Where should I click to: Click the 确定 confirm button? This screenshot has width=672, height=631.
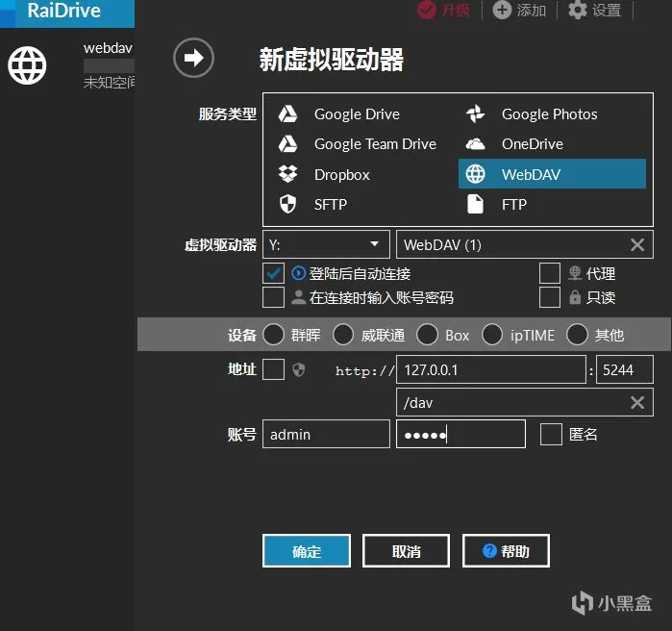pyautogui.click(x=307, y=551)
